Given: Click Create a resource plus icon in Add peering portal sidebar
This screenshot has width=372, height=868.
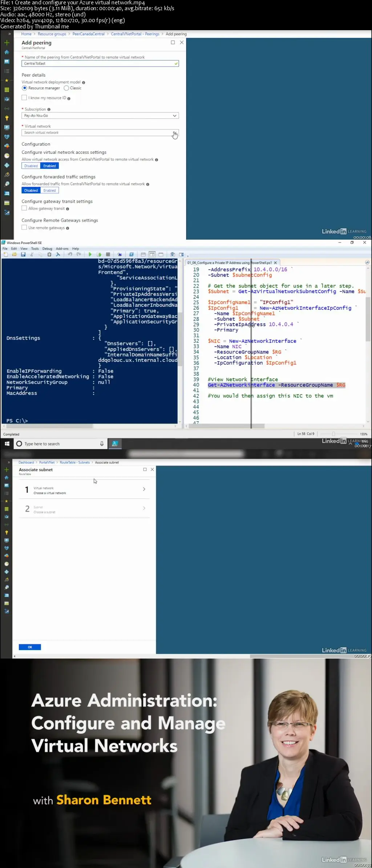Looking at the screenshot, I should [x=7, y=43].
